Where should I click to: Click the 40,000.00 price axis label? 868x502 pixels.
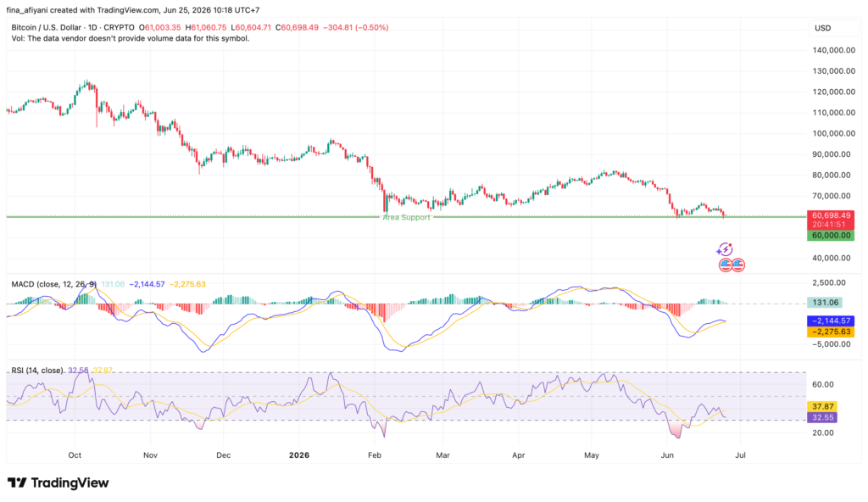(831, 258)
